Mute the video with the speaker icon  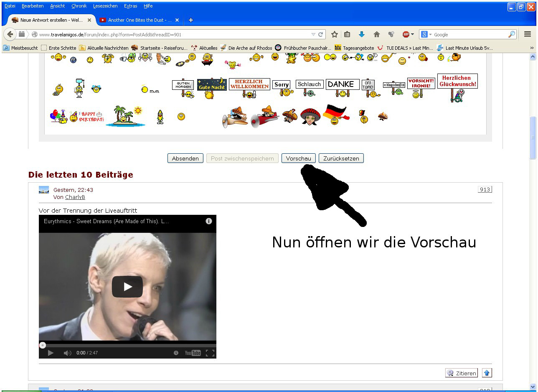click(67, 353)
